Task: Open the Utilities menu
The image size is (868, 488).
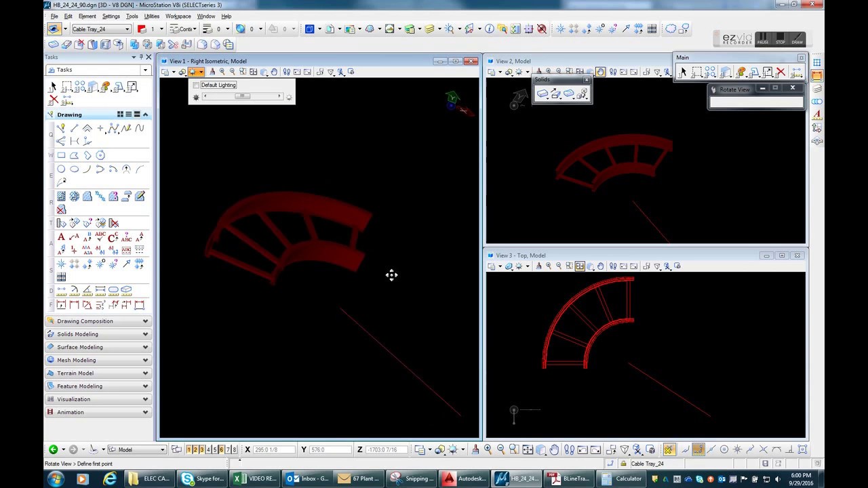Action: point(151,16)
